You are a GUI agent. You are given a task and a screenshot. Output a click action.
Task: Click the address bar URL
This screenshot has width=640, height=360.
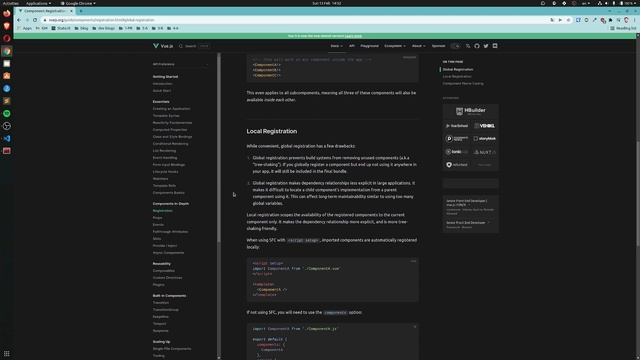coord(102,20)
